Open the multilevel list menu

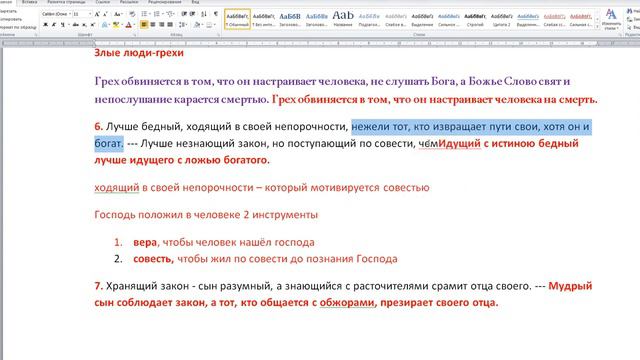(x=170, y=14)
